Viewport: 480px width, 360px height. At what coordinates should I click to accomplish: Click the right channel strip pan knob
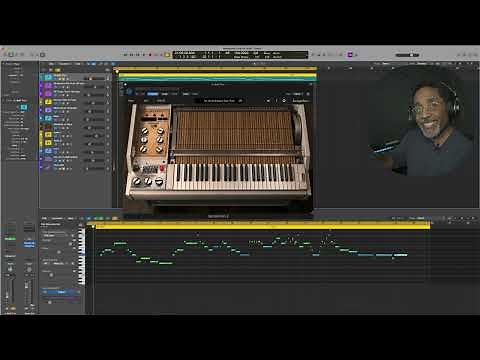click(x=29, y=269)
